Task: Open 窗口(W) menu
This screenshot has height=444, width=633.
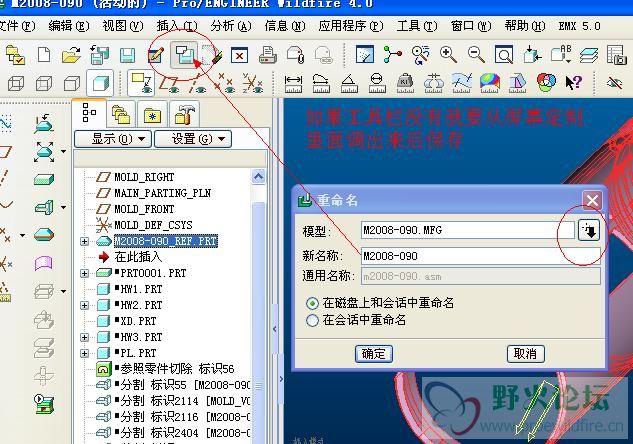Action: coord(471,26)
